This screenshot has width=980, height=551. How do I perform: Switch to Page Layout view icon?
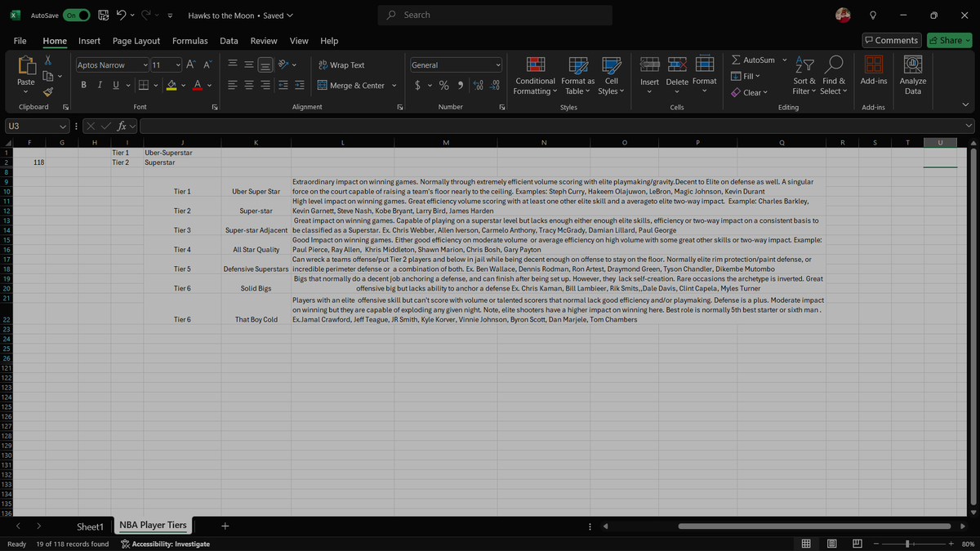pos(832,544)
